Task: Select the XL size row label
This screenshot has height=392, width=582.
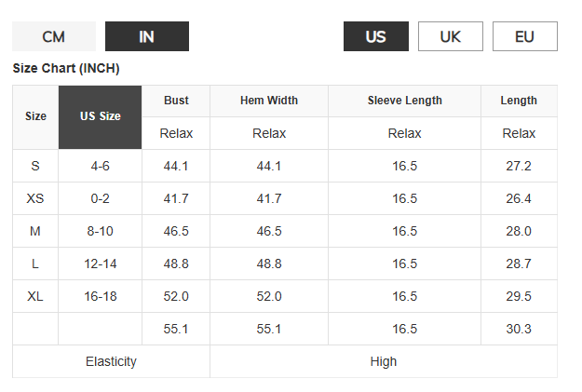Action: [35, 296]
